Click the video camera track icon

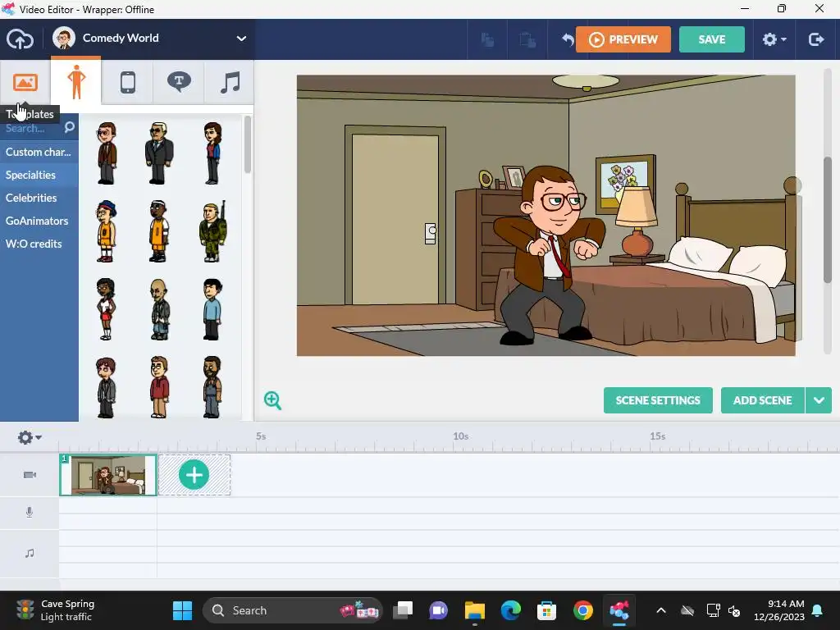pyautogui.click(x=30, y=475)
